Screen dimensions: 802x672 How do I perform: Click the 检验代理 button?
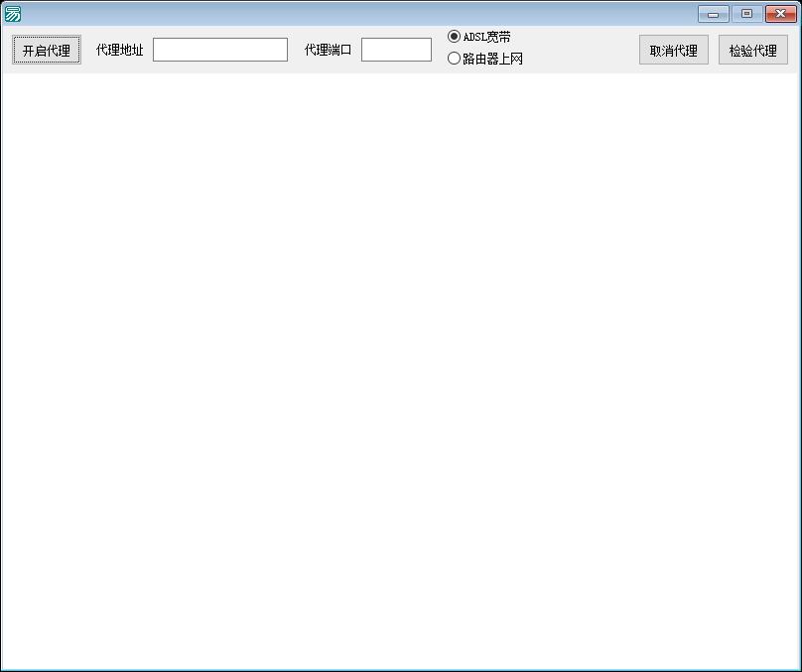pos(753,50)
